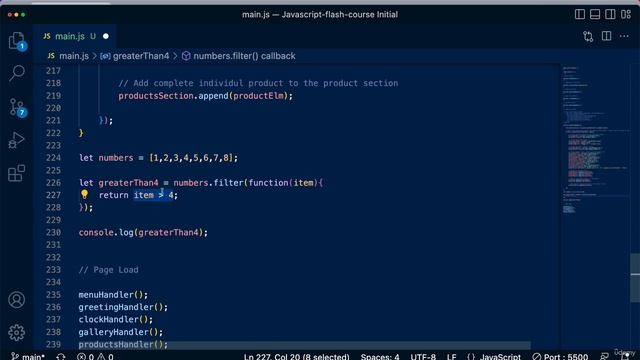Open the Source Control view

click(17, 107)
